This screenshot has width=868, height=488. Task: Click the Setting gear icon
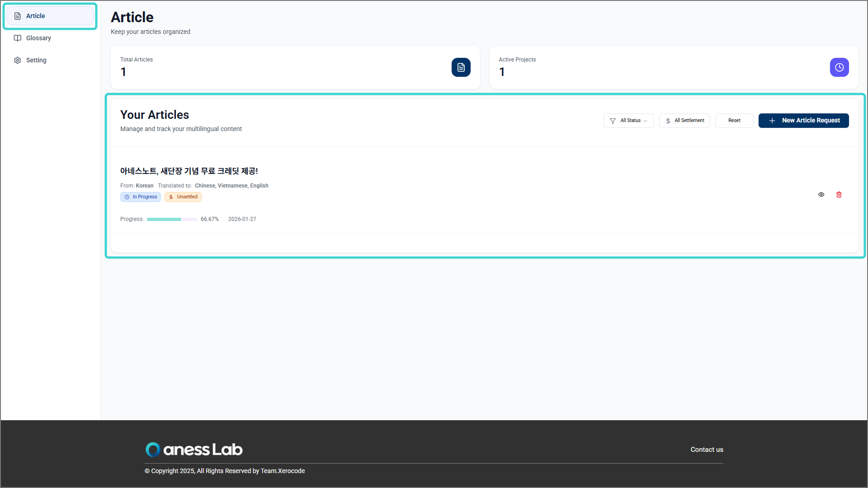pyautogui.click(x=18, y=61)
